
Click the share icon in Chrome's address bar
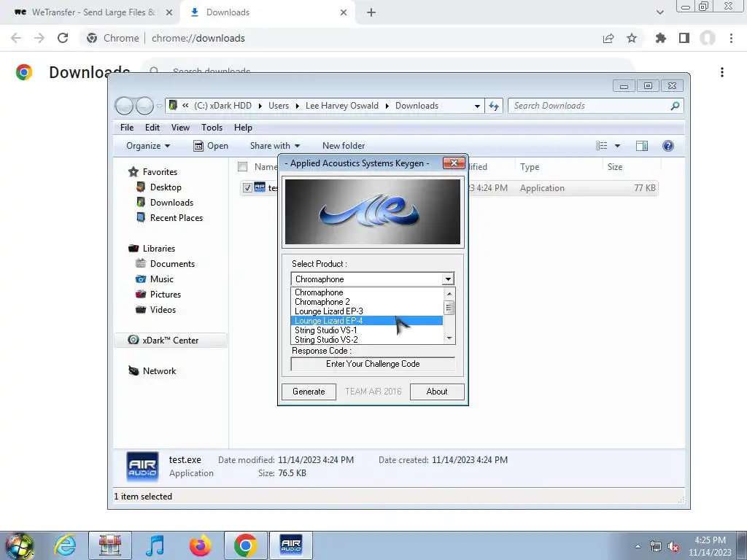click(608, 38)
